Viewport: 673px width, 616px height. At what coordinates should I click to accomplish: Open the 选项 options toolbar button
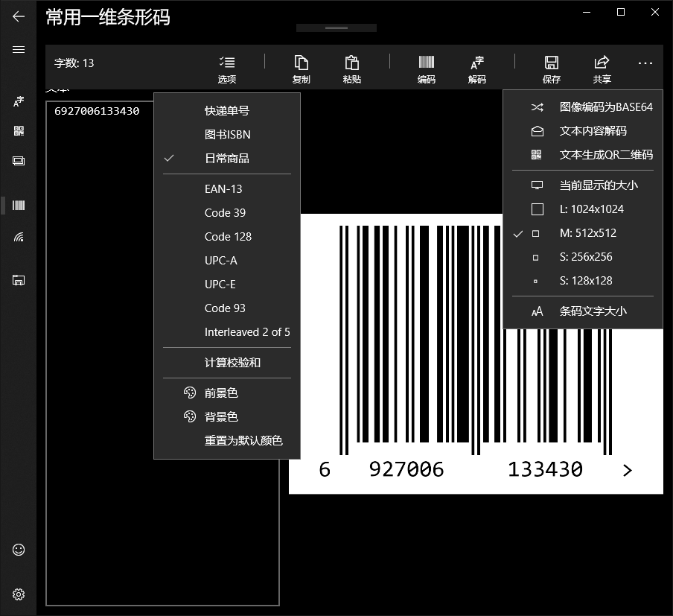(227, 69)
